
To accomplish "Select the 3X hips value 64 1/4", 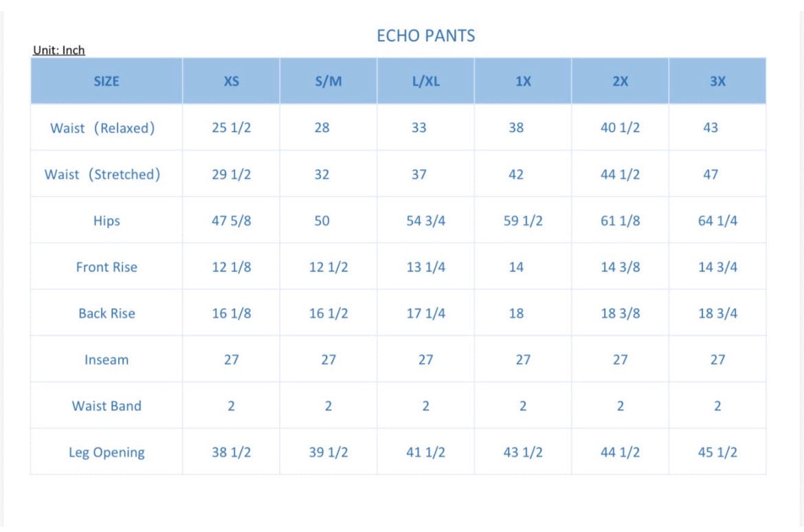I will pos(717,221).
